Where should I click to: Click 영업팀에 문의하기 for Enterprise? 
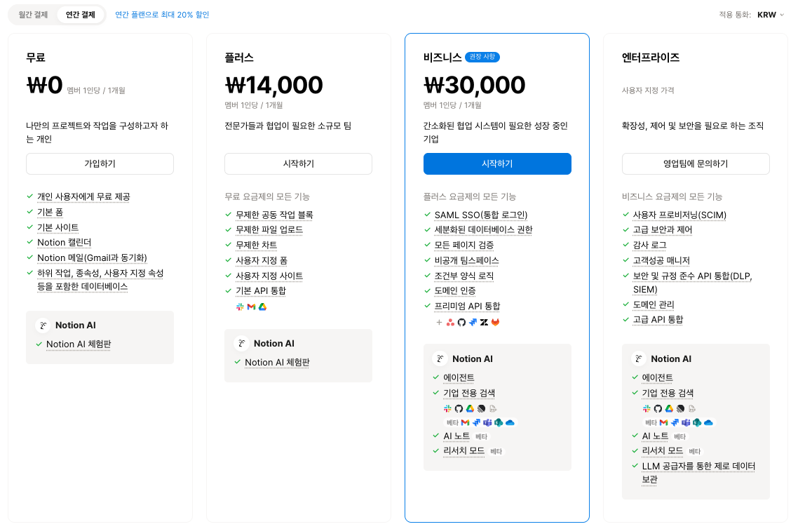696,163
